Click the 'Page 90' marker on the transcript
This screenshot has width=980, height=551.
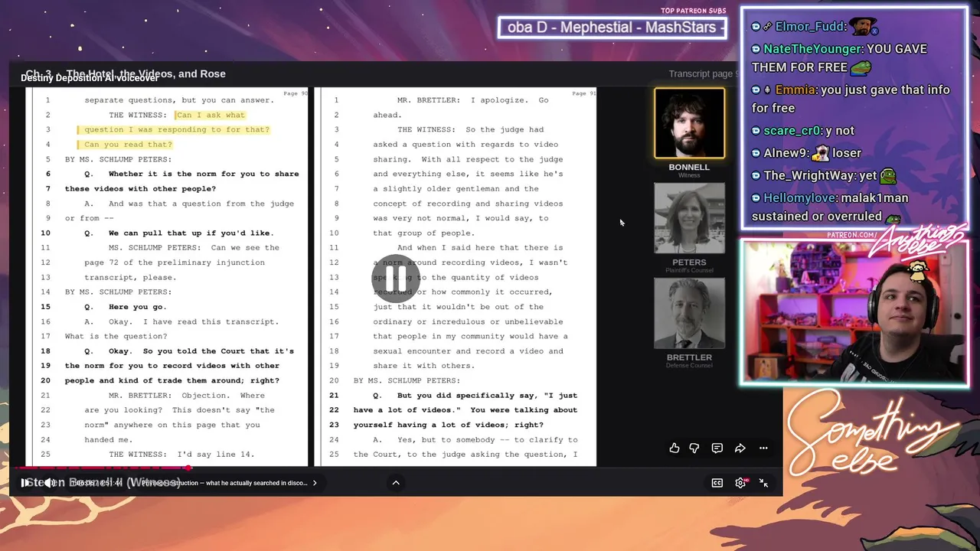pyautogui.click(x=295, y=93)
